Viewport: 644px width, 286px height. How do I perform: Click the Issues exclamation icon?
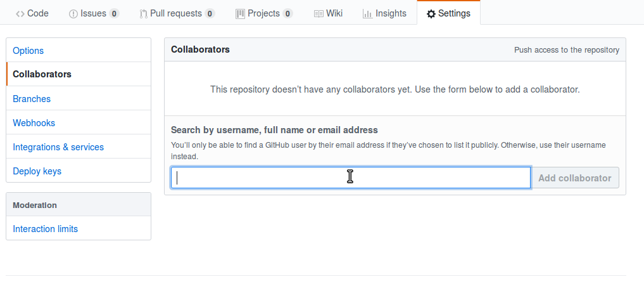point(73,14)
